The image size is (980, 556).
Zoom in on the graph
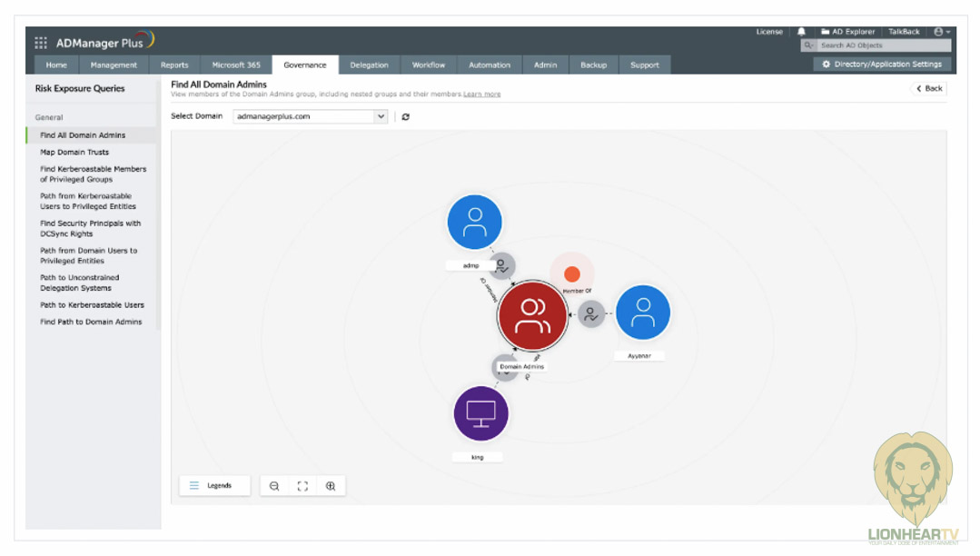tap(331, 486)
